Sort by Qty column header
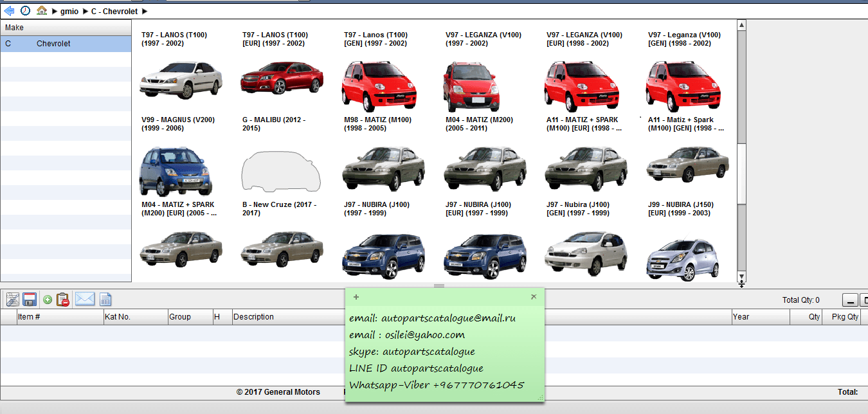This screenshot has width=868, height=414. coord(806,317)
